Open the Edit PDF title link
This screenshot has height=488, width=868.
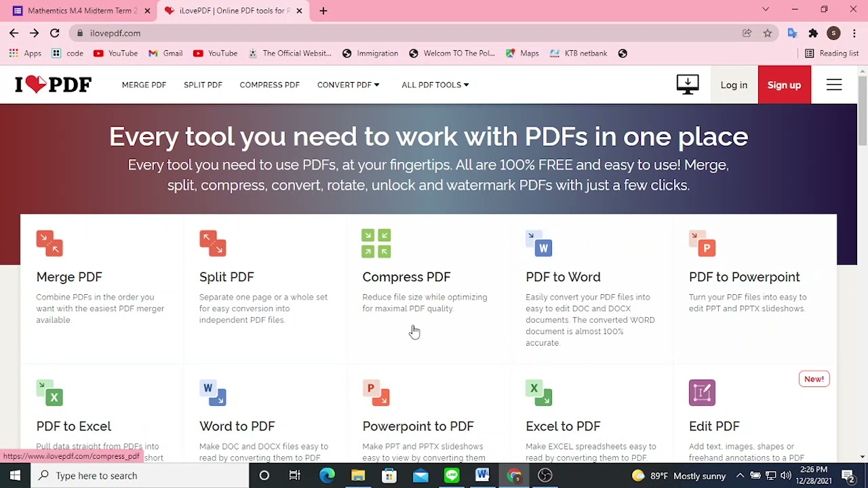point(714,426)
